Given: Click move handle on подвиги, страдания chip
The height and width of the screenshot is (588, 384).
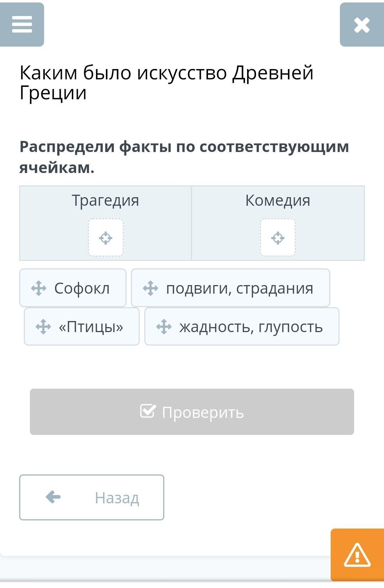Looking at the screenshot, I should tap(150, 288).
